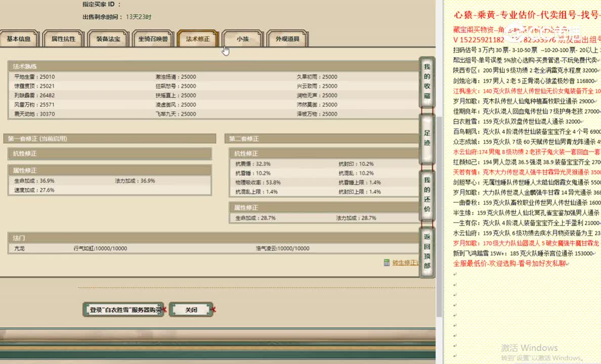Click the 登录"白衣胜雪"服务器购买 button
This screenshot has width=601, height=364.
coord(124,309)
